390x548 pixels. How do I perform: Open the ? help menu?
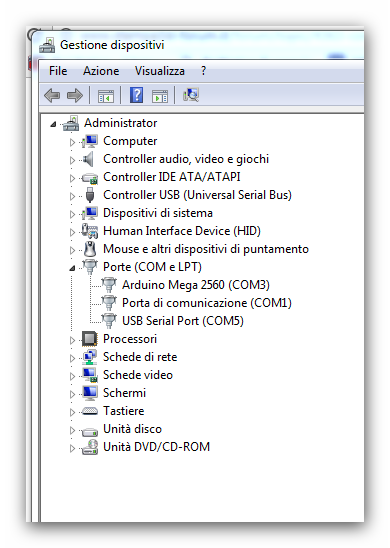pyautogui.click(x=203, y=71)
